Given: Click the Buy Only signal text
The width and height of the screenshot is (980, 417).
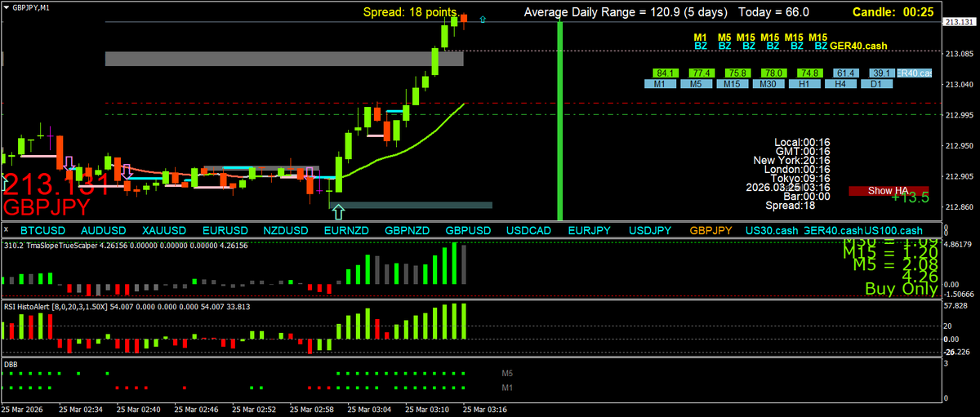Looking at the screenshot, I should (901, 289).
